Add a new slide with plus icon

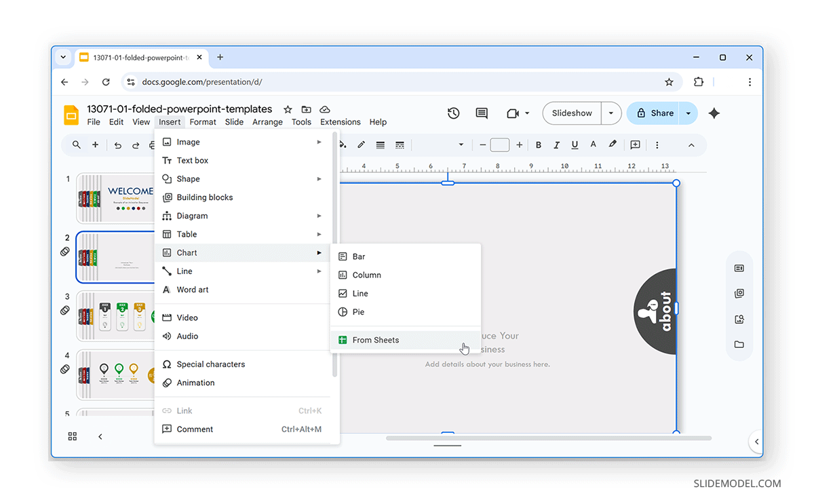point(95,144)
